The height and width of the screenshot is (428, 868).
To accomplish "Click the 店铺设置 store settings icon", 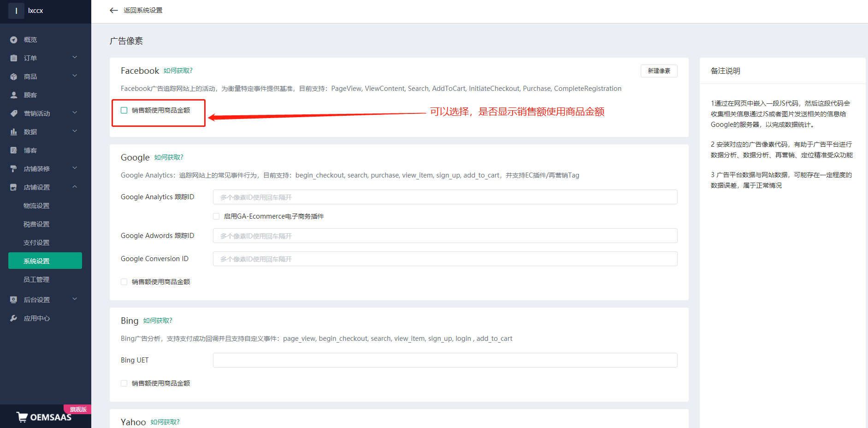I will (14, 187).
